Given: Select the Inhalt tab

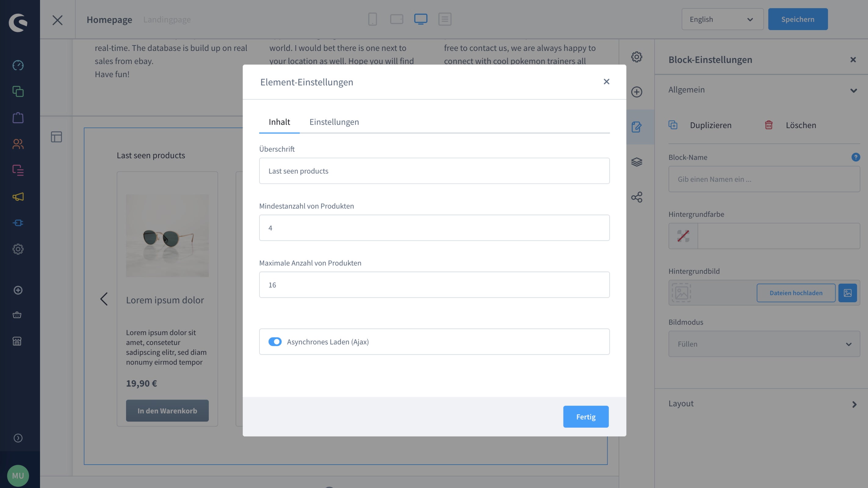Looking at the screenshot, I should coord(279,122).
